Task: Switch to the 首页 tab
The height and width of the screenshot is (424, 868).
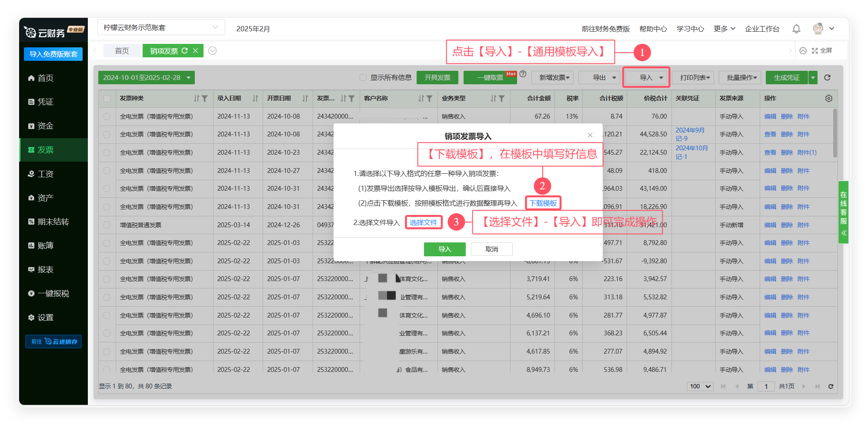Action: click(x=122, y=51)
